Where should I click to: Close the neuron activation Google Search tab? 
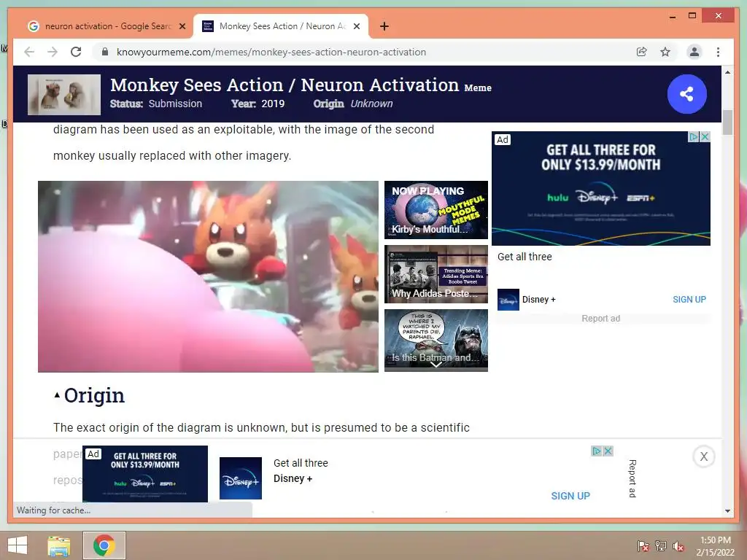(x=182, y=26)
